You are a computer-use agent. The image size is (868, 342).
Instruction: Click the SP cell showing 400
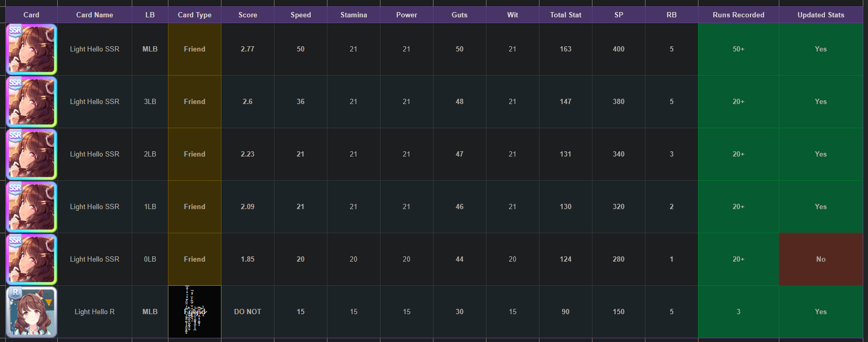pos(619,49)
